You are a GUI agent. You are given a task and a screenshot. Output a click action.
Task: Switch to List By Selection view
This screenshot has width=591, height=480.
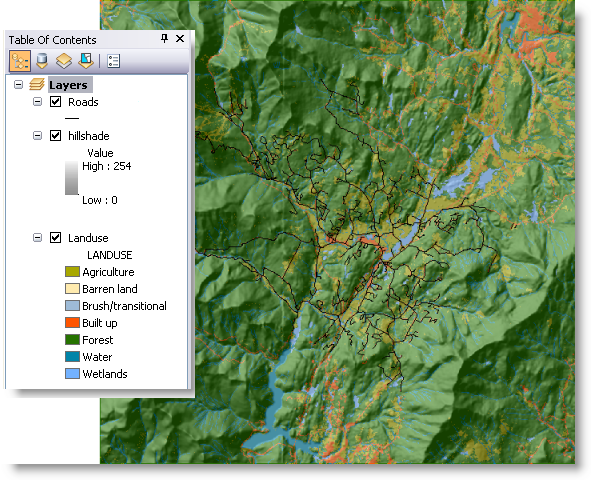[86, 61]
